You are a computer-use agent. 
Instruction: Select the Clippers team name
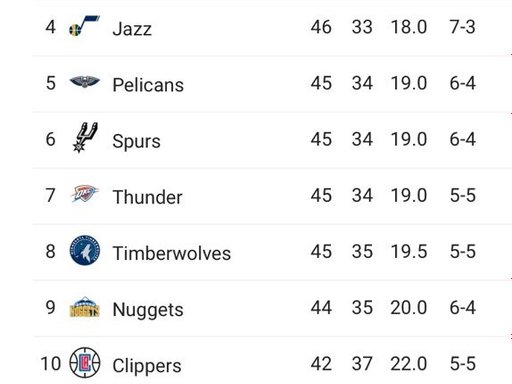[x=147, y=366]
